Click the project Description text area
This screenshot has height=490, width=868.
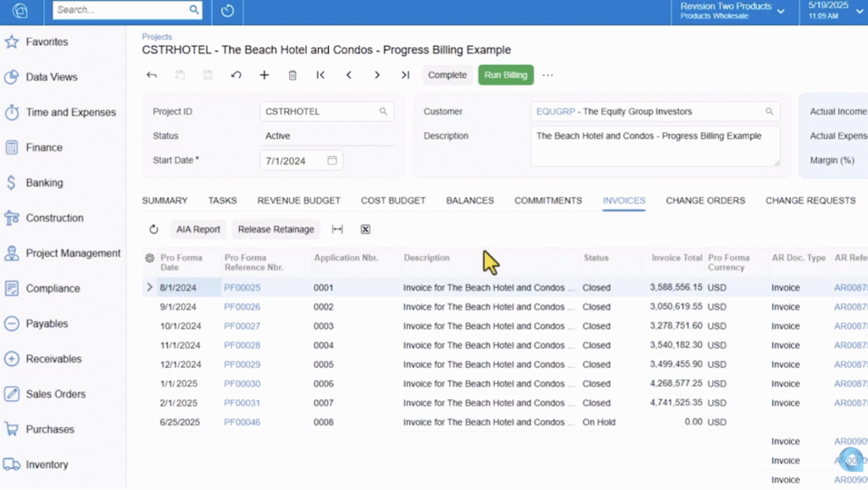(655, 146)
